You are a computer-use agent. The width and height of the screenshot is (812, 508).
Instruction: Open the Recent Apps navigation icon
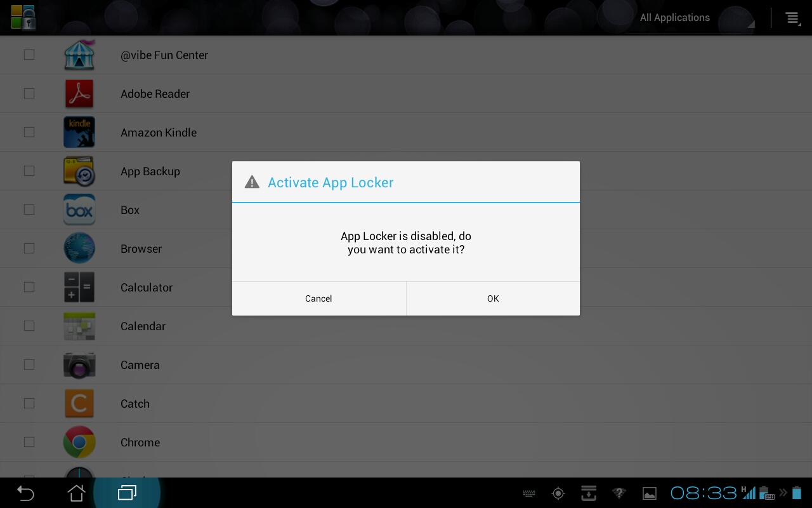(x=127, y=493)
